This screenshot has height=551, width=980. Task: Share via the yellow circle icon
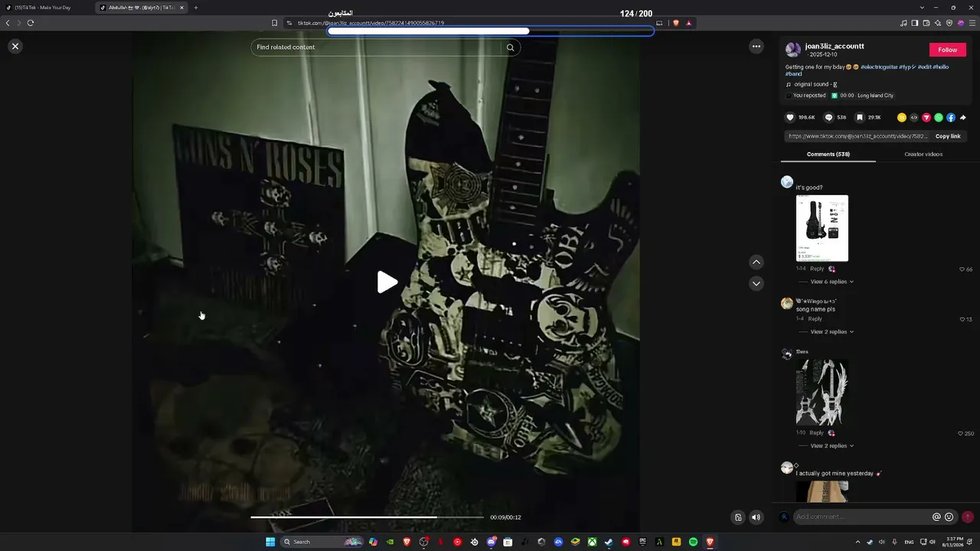902,118
